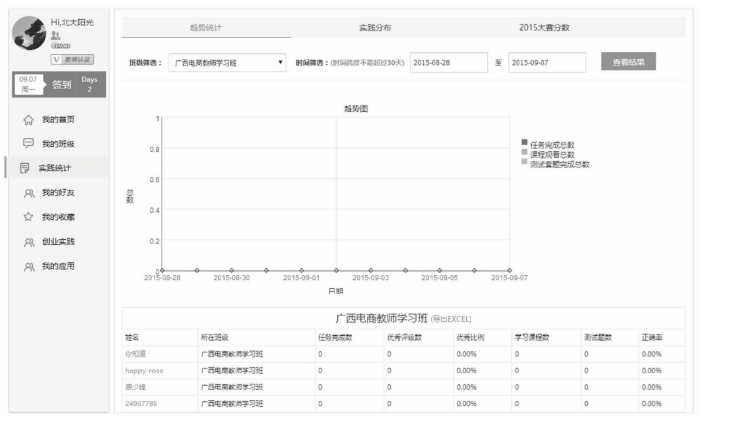Click the document icon for 实践统计
Viewport: 729px width, 430px height.
click(x=25, y=168)
